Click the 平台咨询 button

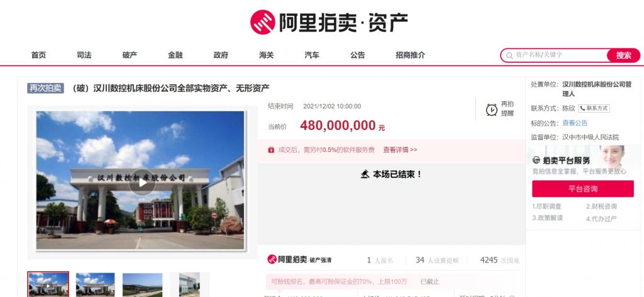point(583,189)
